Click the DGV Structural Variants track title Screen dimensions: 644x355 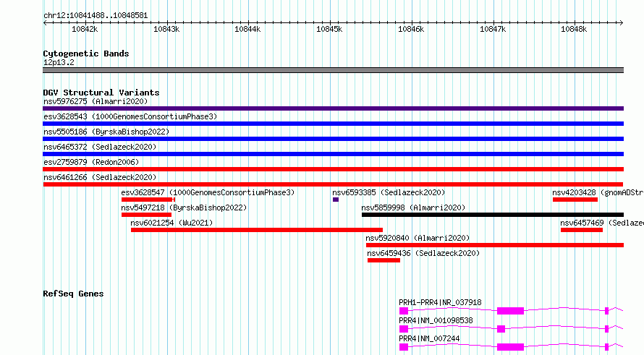(x=101, y=93)
